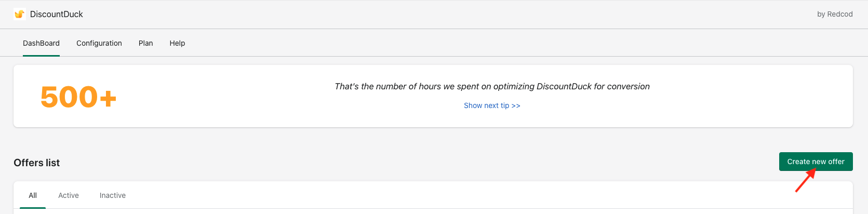Switch to the Configuration tab
The width and height of the screenshot is (868, 214).
pyautogui.click(x=99, y=43)
